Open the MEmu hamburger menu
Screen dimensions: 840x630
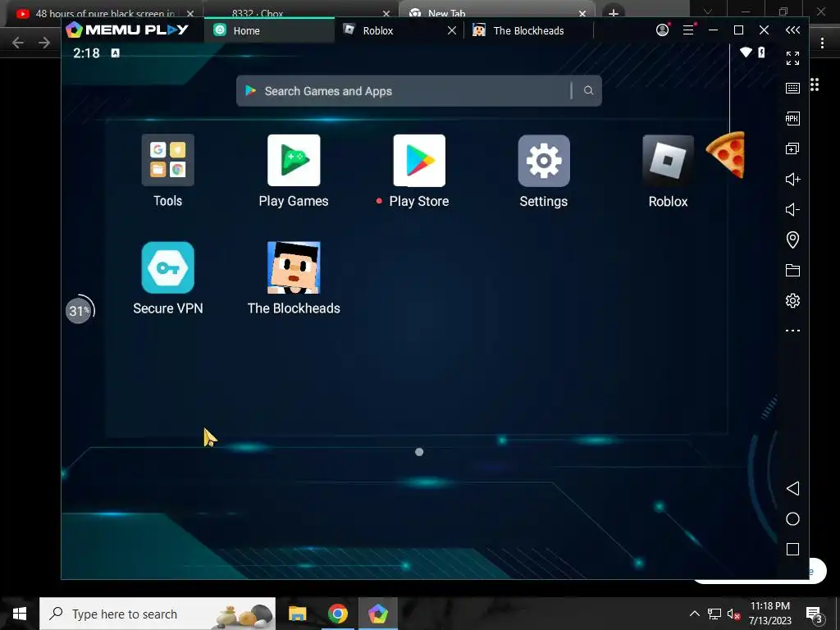point(688,30)
